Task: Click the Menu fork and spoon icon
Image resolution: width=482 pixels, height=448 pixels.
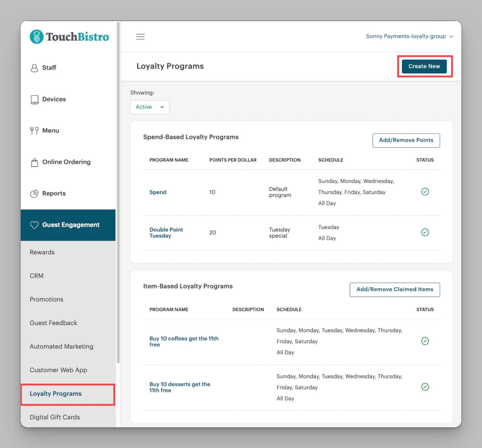Action: (x=34, y=131)
